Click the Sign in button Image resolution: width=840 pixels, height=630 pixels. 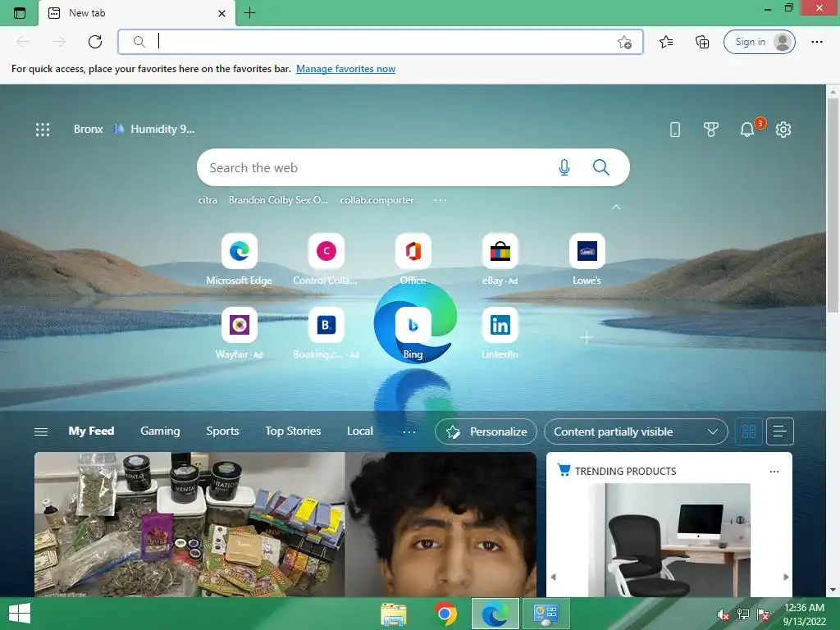point(759,42)
